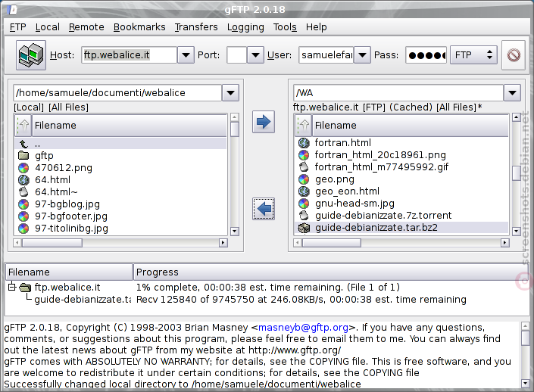
Task: Click transfer list Filename column header
Action: (x=69, y=272)
